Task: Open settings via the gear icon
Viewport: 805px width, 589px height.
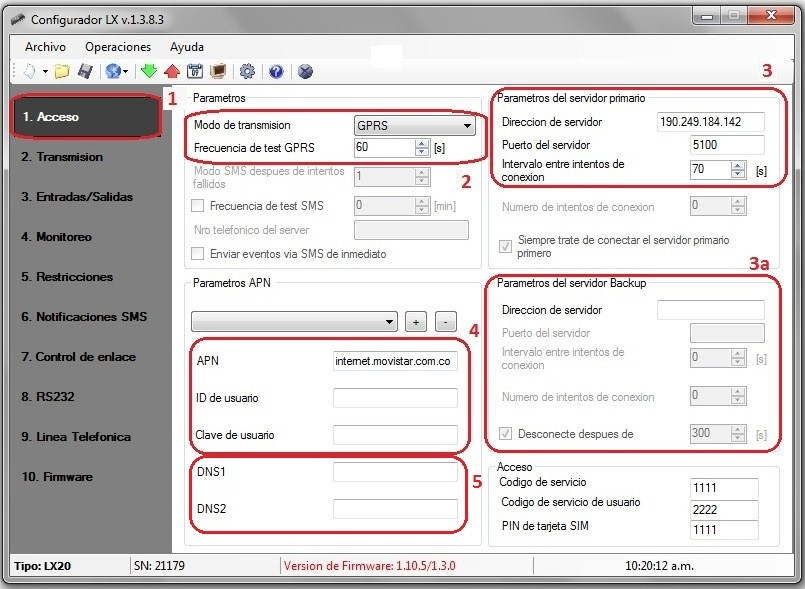Action: 247,71
